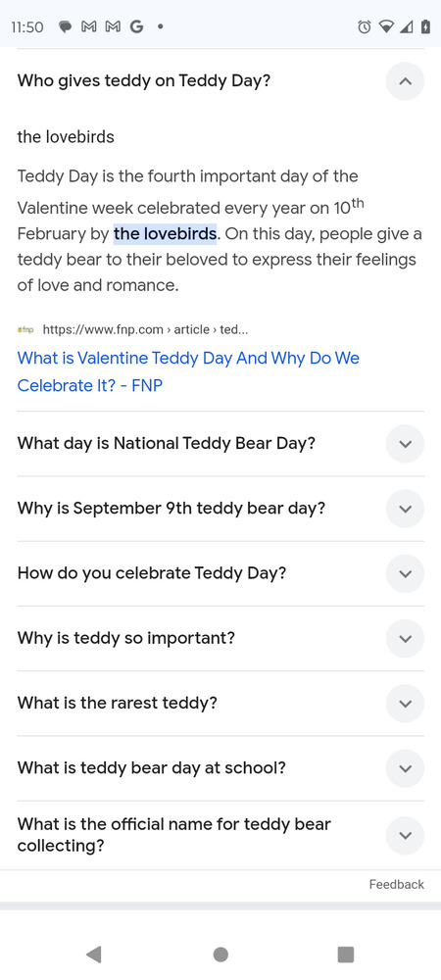Tap the first Gmail notification icon
This screenshot has height=980, width=441.
(88, 26)
